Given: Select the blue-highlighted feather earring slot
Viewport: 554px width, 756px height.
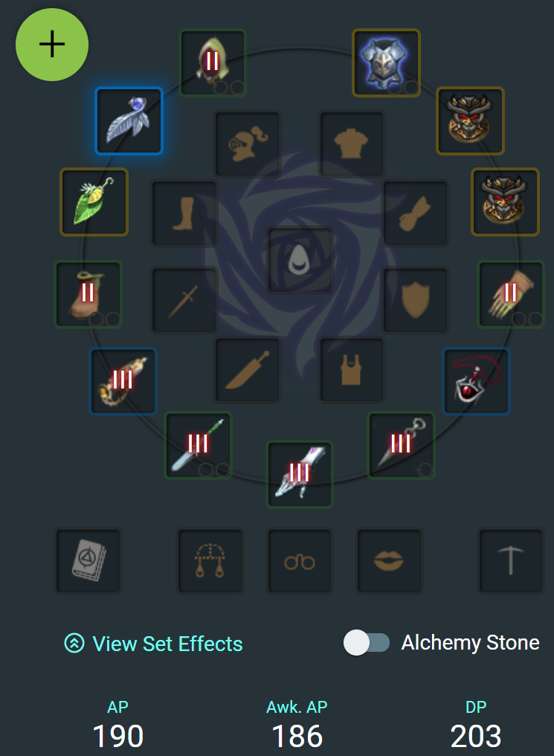Looking at the screenshot, I should pos(129,121).
